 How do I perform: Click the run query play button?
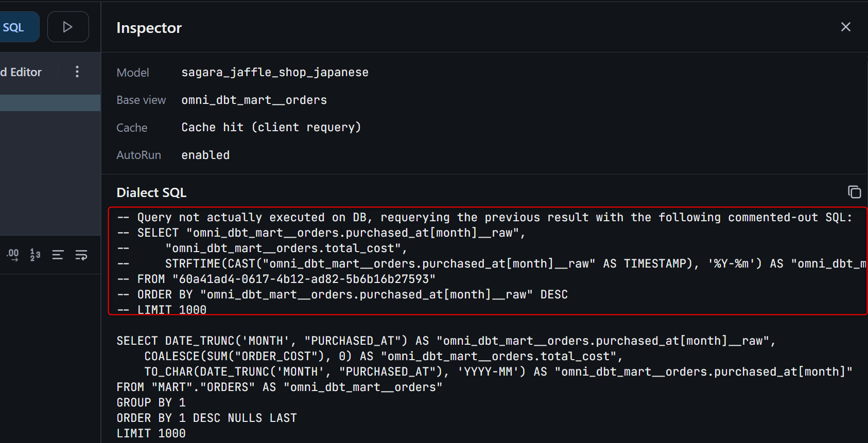(x=67, y=27)
